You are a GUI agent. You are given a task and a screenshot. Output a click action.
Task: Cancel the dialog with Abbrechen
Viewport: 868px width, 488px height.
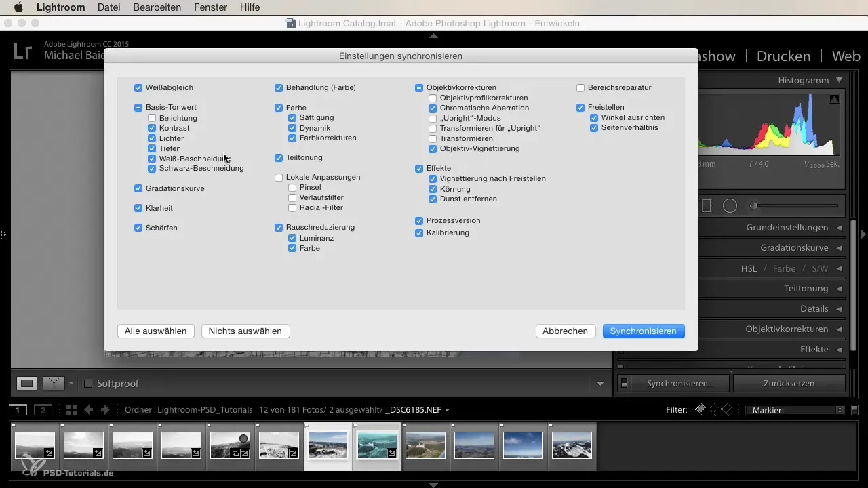[x=566, y=331]
